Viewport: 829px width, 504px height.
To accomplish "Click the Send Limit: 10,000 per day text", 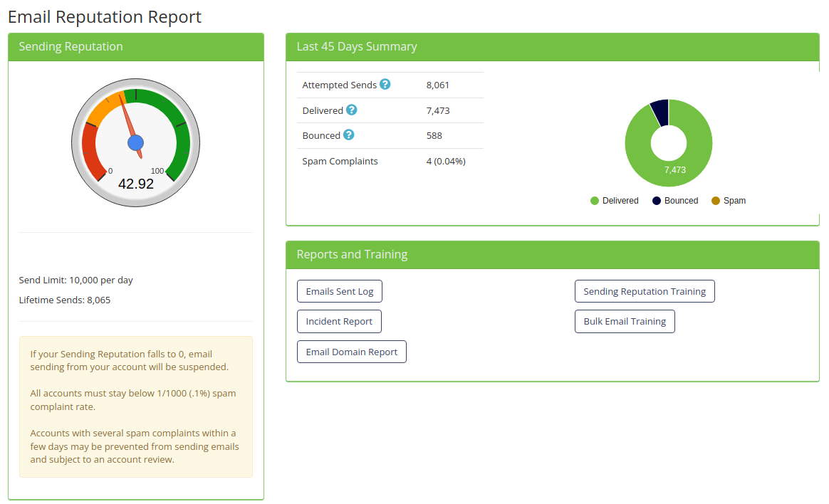I will [75, 280].
